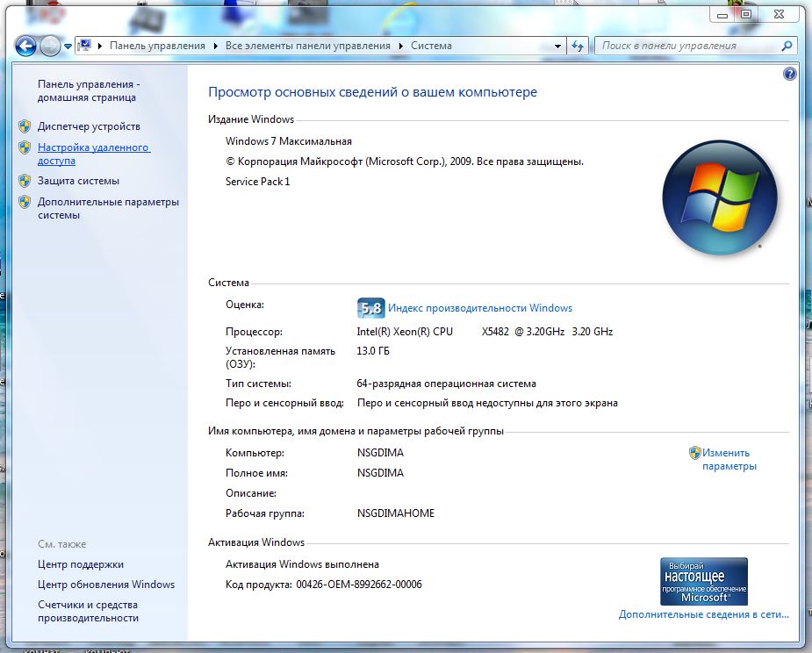
Task: Click shield icon next to 'Защита системы'
Action: pyautogui.click(x=25, y=181)
